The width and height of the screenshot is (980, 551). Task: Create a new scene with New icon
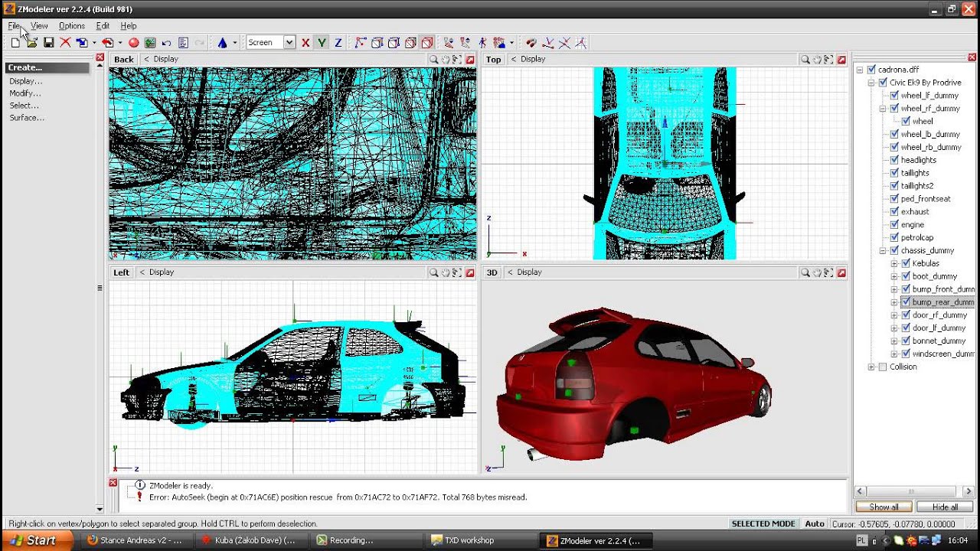coord(15,43)
